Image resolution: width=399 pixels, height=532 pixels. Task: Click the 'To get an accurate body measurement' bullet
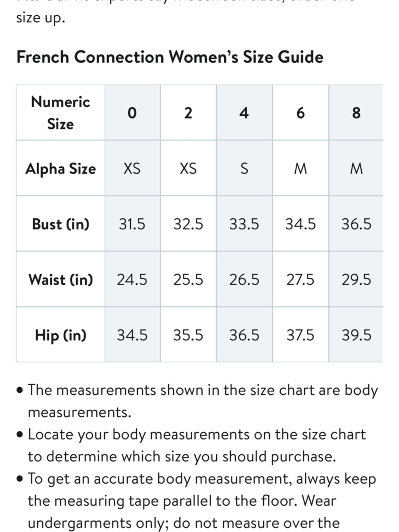(196, 500)
